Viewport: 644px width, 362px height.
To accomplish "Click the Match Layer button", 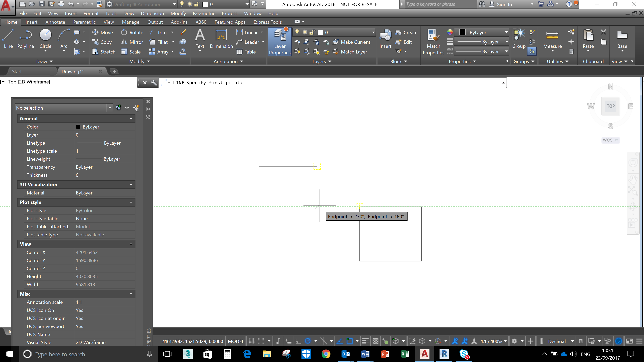I will (x=350, y=52).
